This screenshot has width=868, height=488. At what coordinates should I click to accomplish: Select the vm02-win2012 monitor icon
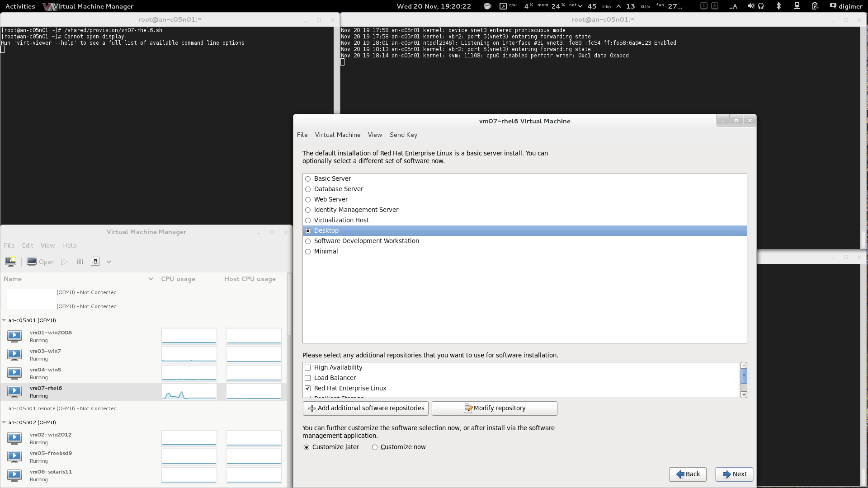point(14,438)
